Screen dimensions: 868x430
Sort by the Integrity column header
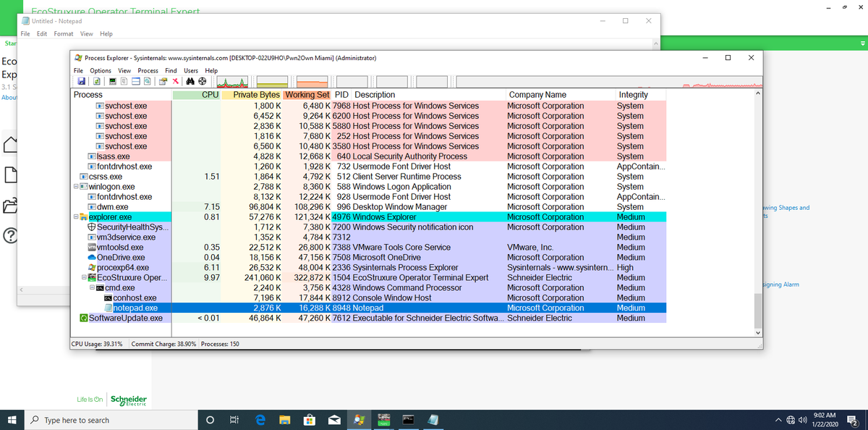[640, 95]
